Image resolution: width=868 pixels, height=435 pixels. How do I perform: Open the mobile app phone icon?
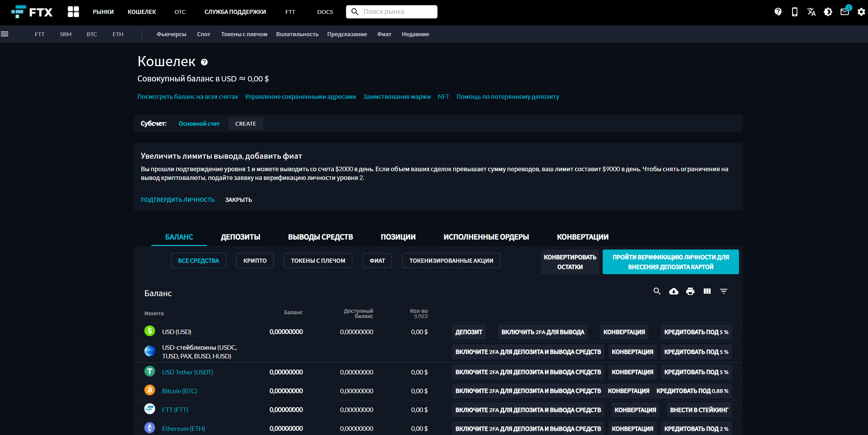point(795,12)
